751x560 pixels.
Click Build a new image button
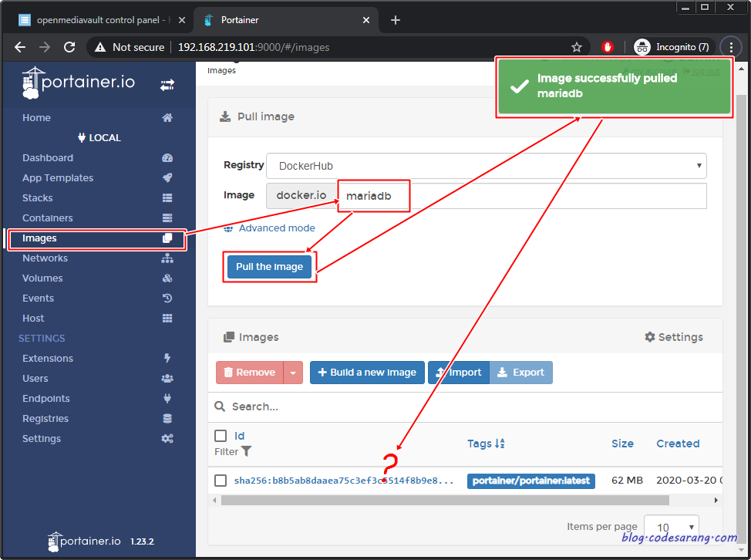[x=367, y=373]
